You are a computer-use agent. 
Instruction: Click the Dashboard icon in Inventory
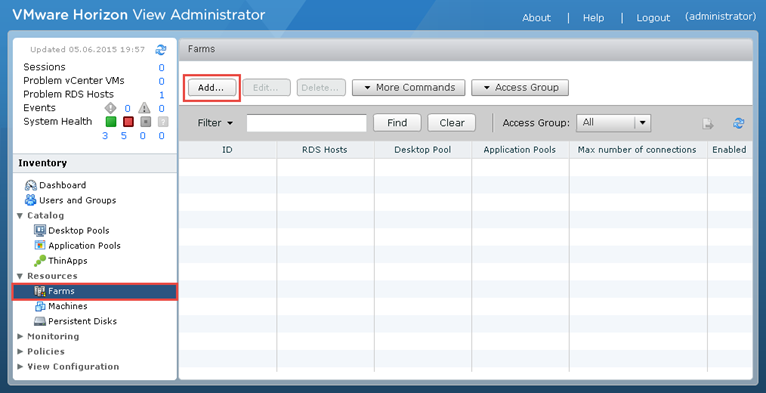pyautogui.click(x=31, y=185)
